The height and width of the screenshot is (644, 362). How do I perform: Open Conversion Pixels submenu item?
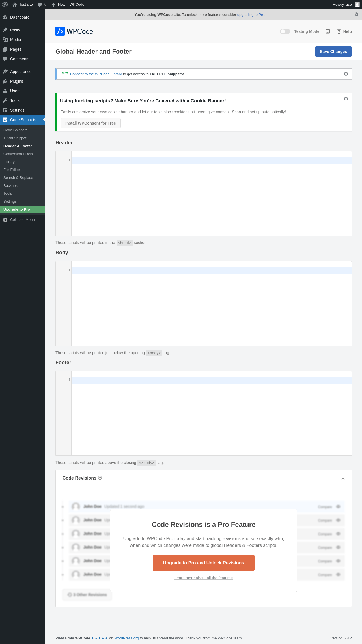point(23,154)
